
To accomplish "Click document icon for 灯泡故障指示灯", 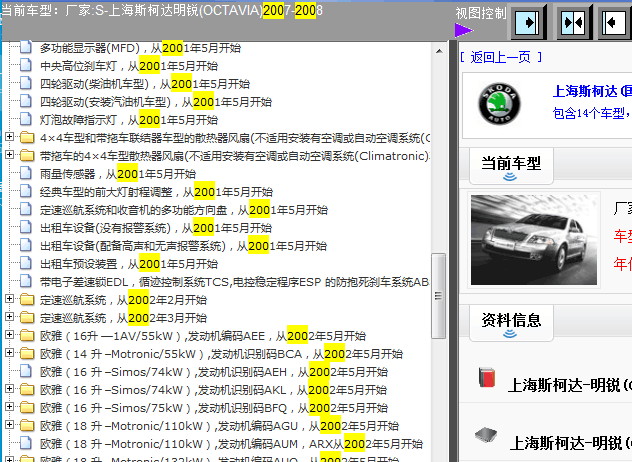I will (26, 119).
